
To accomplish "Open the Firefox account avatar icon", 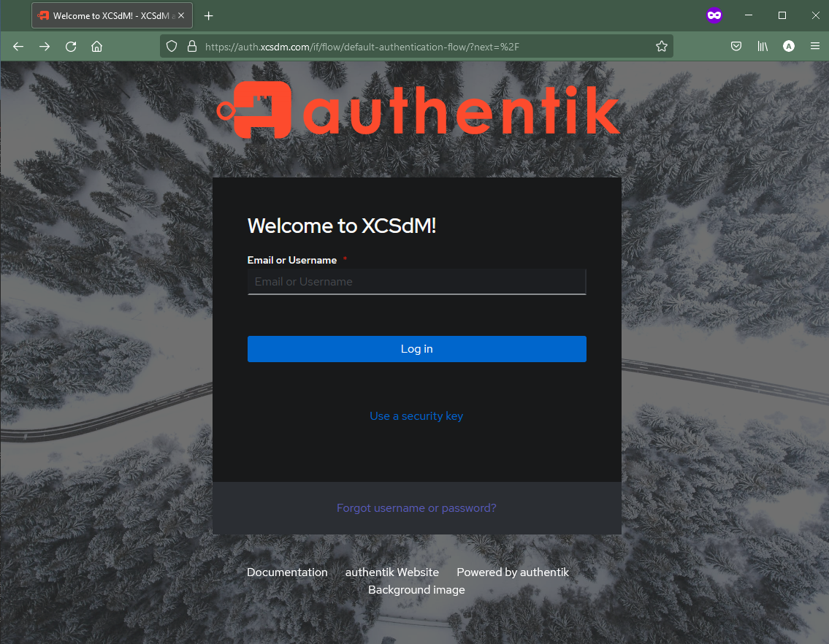I will [x=788, y=47].
